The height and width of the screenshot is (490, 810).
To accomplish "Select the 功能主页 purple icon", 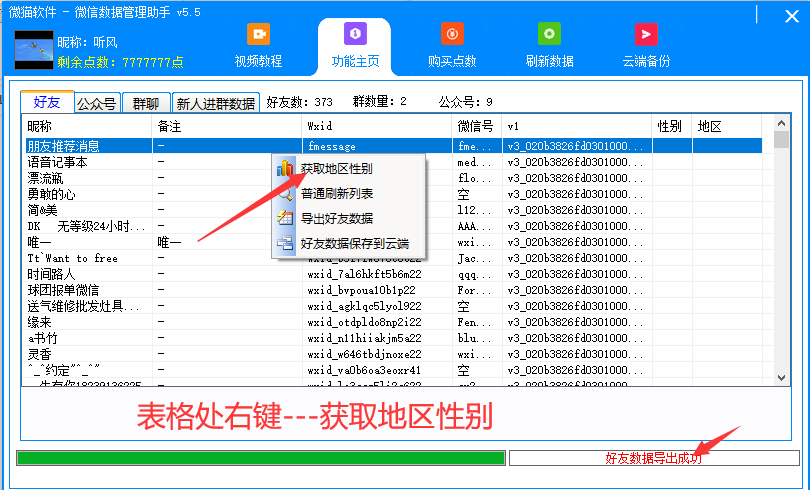I will [355, 34].
